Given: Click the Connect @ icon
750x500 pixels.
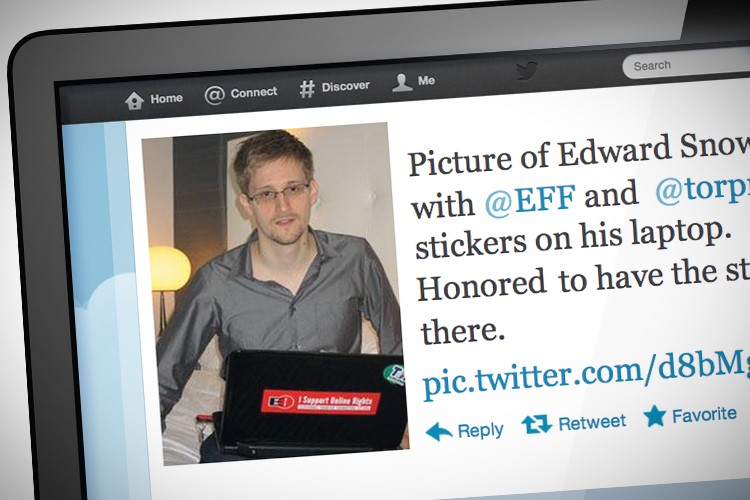Looking at the screenshot, I should (x=214, y=95).
